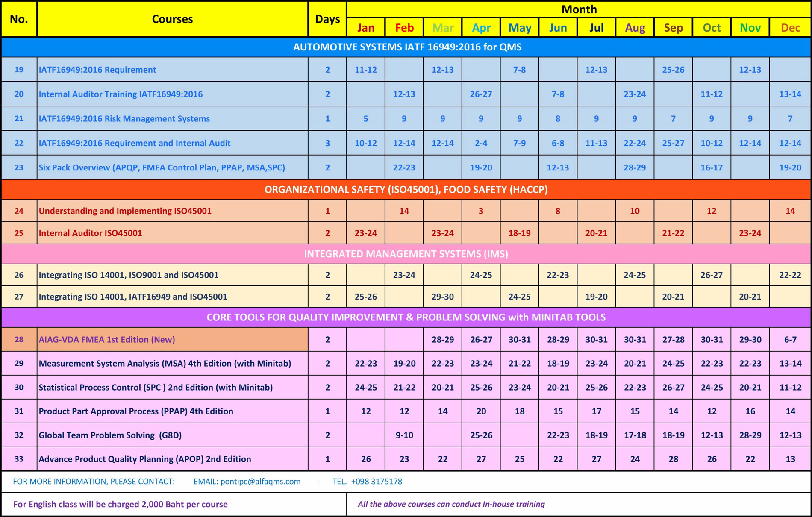Image resolution: width=812 pixels, height=517 pixels.
Task: Select the Courses column header
Action: (x=172, y=19)
